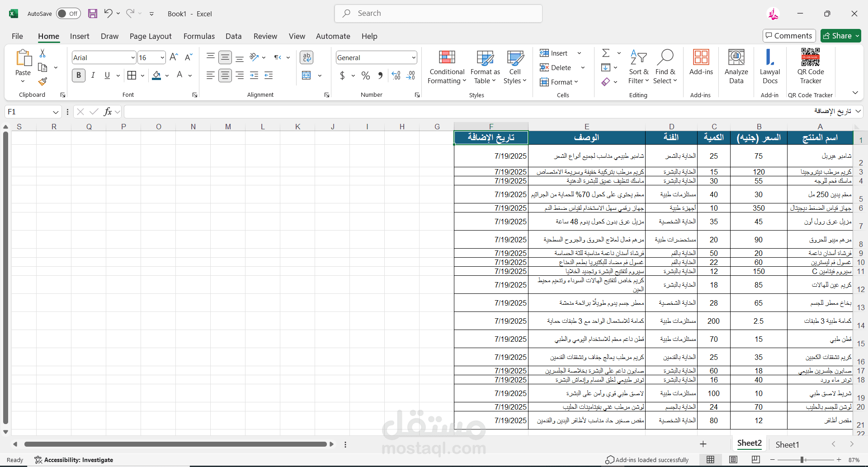Screen dimensions: 868x467
Task: Toggle Center horizontal alignment
Action: (225, 75)
